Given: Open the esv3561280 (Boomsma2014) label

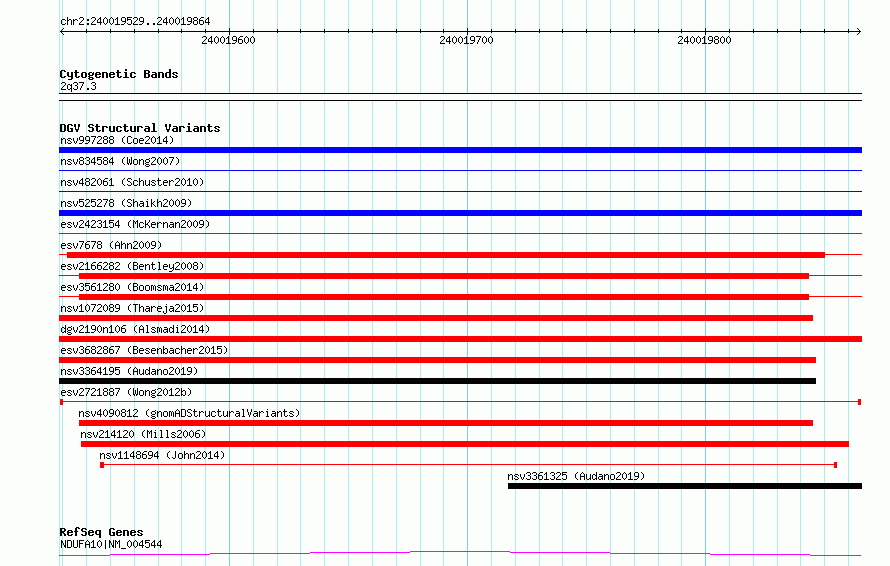Looking at the screenshot, I should [x=132, y=287].
